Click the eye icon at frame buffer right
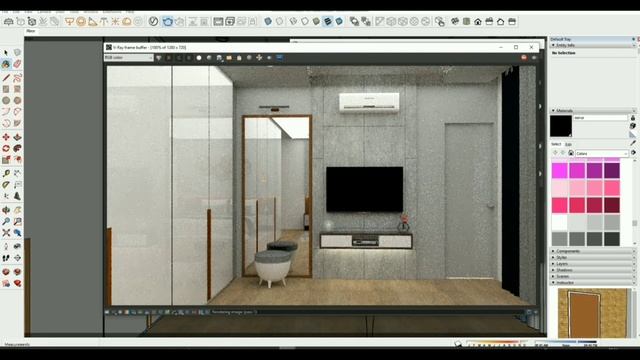This screenshot has height=360, width=640. point(534,58)
